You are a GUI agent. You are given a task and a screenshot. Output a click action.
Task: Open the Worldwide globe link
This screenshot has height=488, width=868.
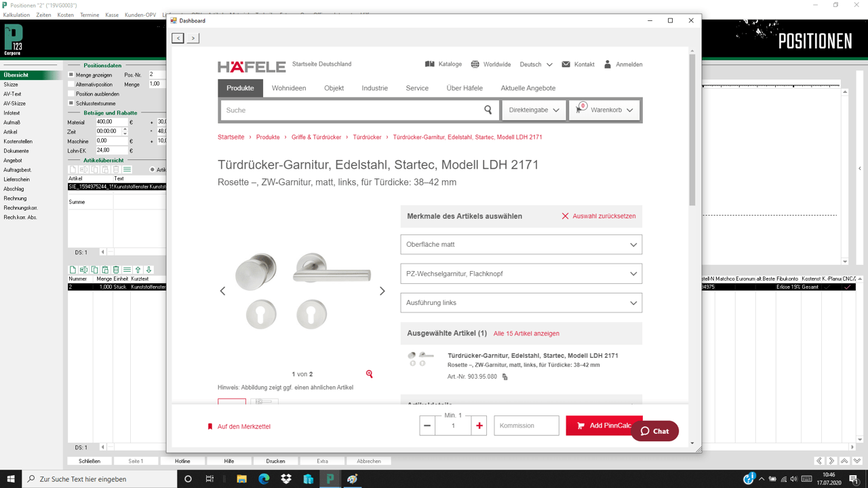(491, 64)
